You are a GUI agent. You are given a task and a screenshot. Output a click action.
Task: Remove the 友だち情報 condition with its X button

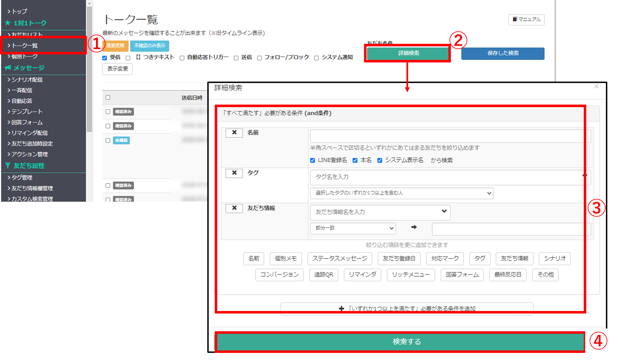pos(234,208)
